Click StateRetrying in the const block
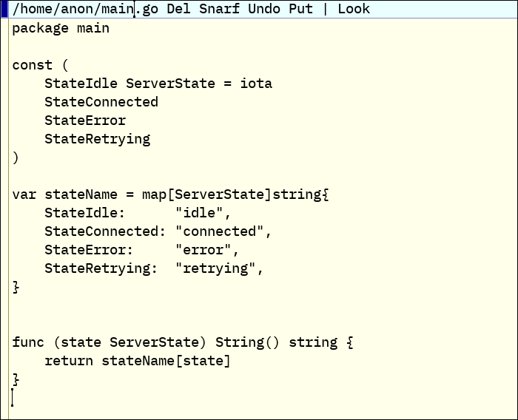Viewport: 518px width, 420px height. [98, 139]
